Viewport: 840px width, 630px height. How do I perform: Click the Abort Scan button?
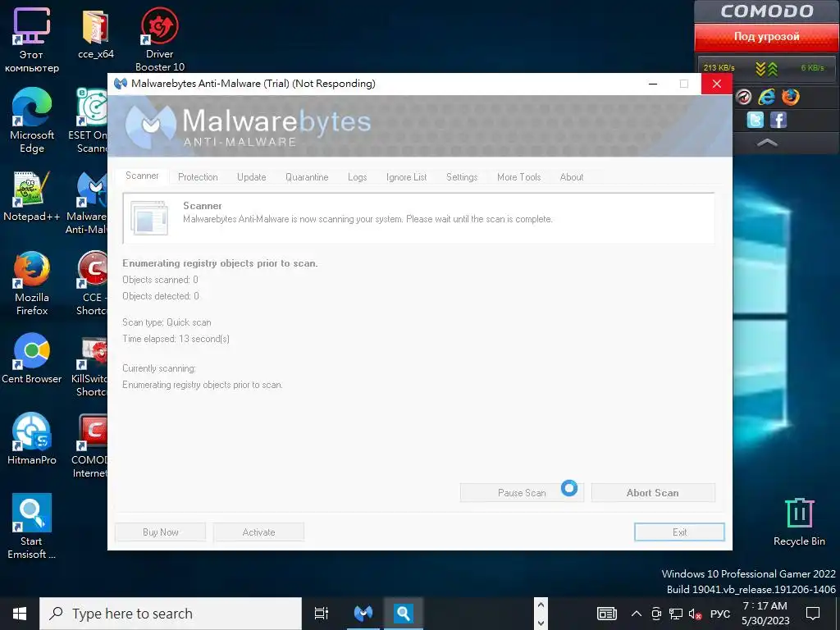(653, 493)
